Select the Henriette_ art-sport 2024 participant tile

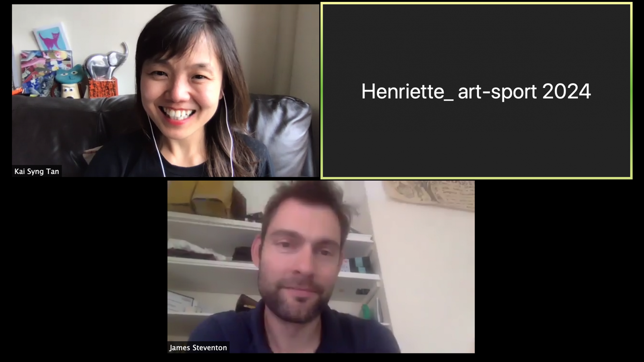pos(476,91)
